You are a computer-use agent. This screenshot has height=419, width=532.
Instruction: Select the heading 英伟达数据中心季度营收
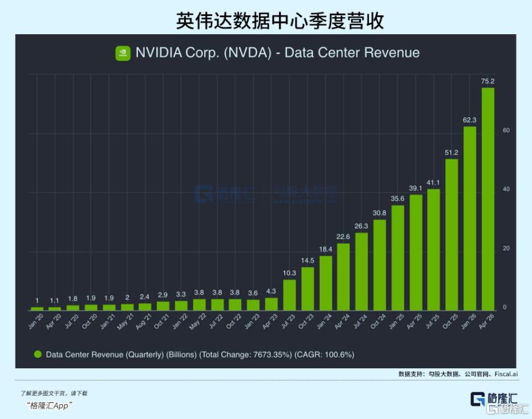coord(280,21)
